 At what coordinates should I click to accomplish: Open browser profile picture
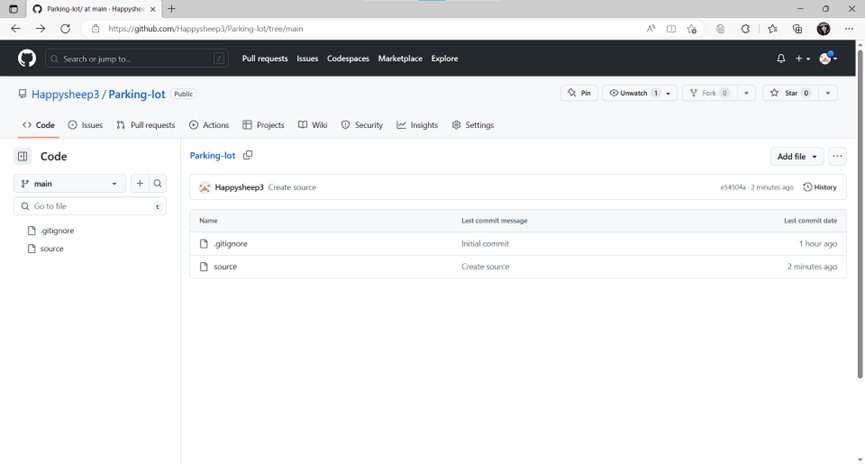click(823, 29)
